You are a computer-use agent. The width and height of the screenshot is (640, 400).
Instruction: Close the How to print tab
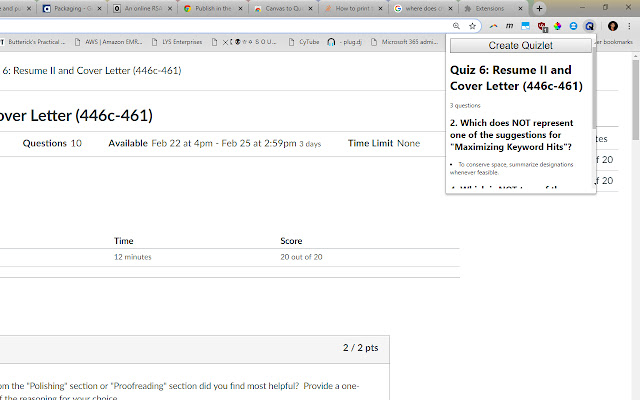[x=380, y=9]
